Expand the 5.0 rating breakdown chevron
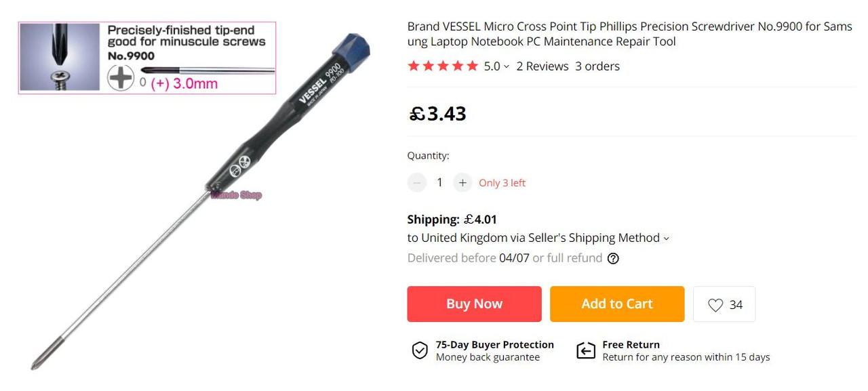Image resolution: width=868 pixels, height=391 pixels. coord(507,66)
